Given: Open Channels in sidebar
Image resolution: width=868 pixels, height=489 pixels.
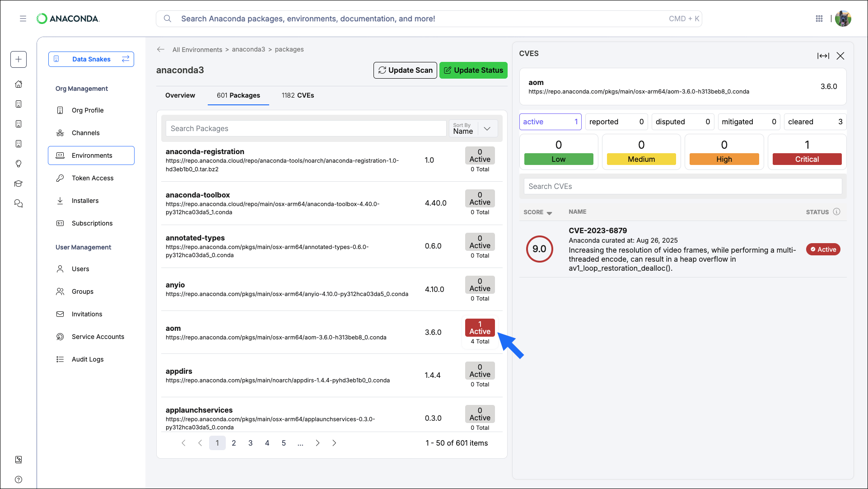Looking at the screenshot, I should [x=91, y=133].
